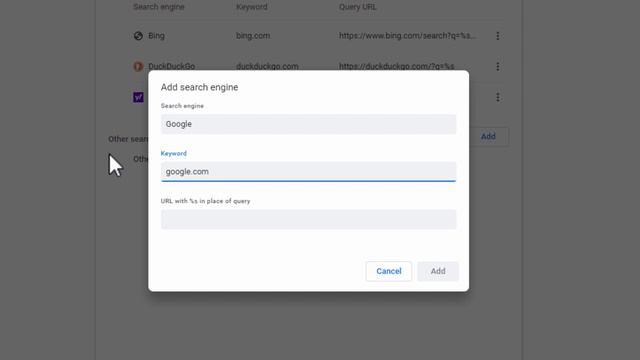Click the Bing query URL text
This screenshot has height=360, width=640.
[407, 36]
